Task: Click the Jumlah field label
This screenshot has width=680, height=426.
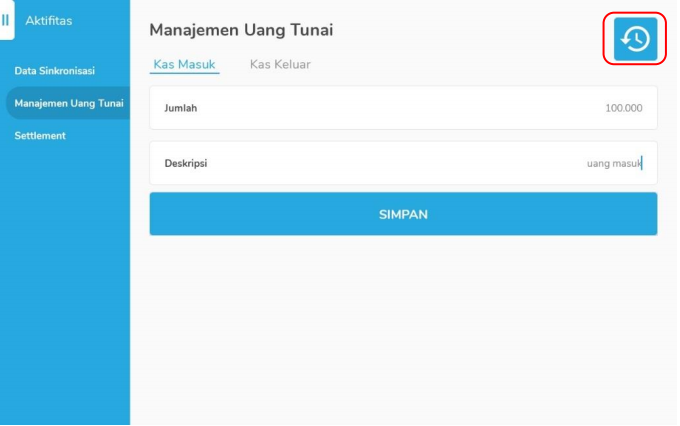Action: coord(181,108)
